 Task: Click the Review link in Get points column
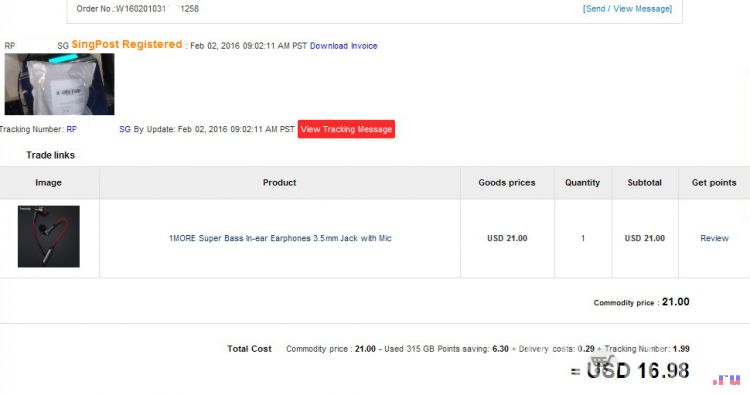[714, 238]
